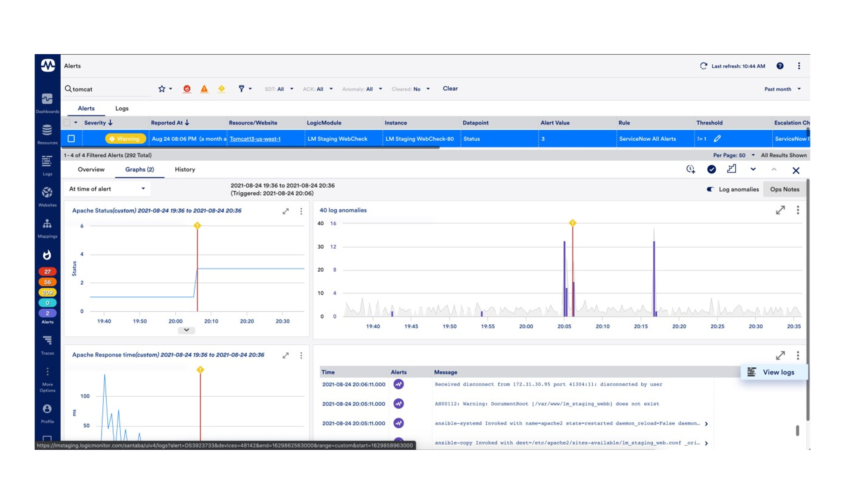
Task: Sort by the Severity column
Action: coord(98,123)
